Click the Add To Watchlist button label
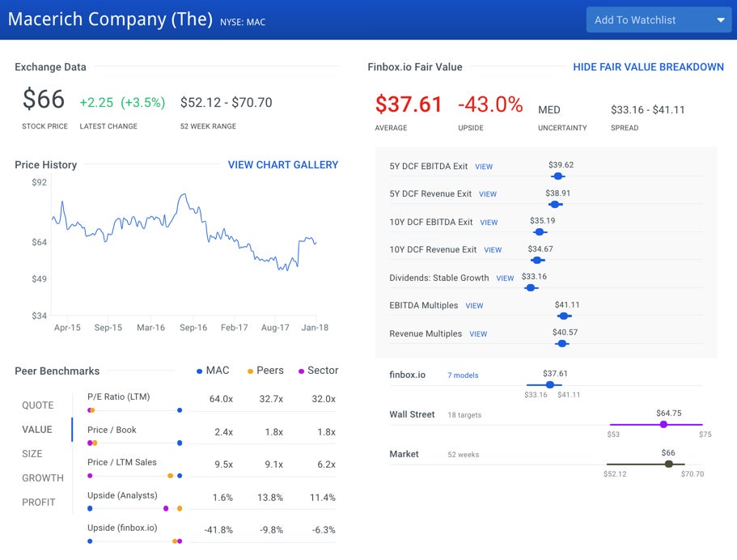 pyautogui.click(x=634, y=20)
